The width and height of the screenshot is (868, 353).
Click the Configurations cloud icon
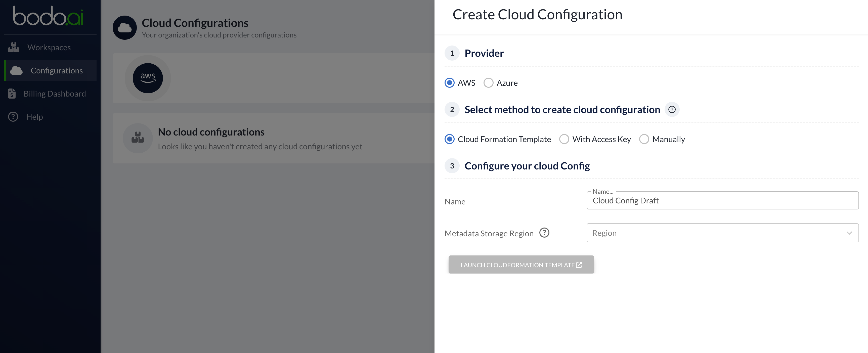[x=16, y=70]
